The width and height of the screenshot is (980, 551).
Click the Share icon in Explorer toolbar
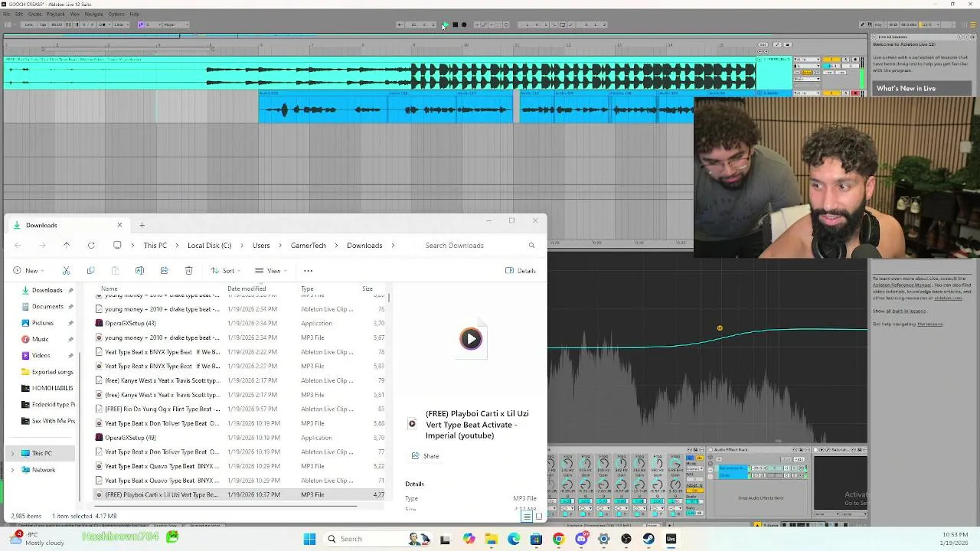(164, 270)
